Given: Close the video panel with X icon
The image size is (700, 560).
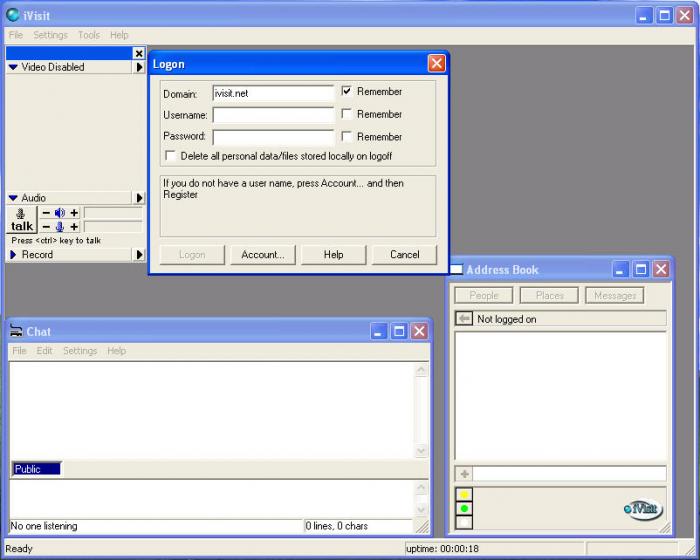Looking at the screenshot, I should [x=139, y=54].
